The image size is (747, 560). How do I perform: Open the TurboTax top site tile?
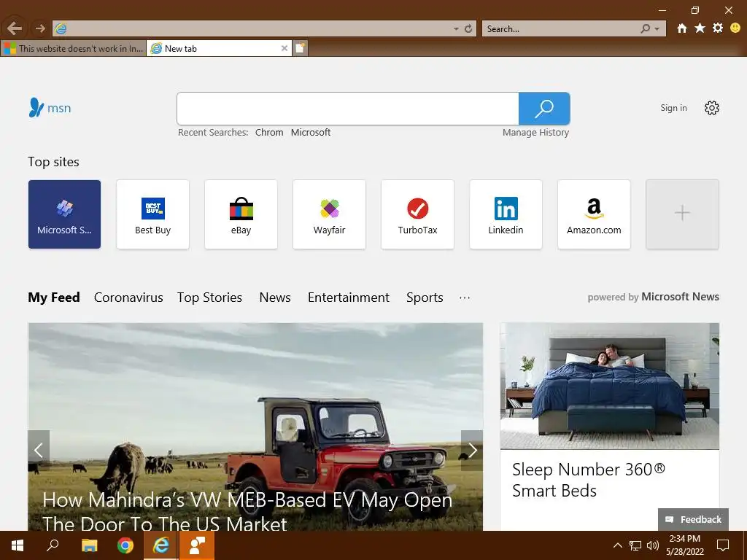pyautogui.click(x=418, y=214)
